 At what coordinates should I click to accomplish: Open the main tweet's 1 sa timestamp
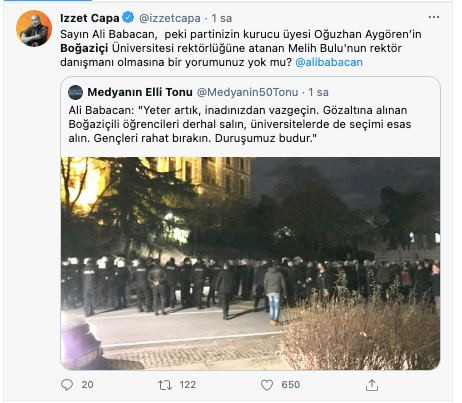222,18
